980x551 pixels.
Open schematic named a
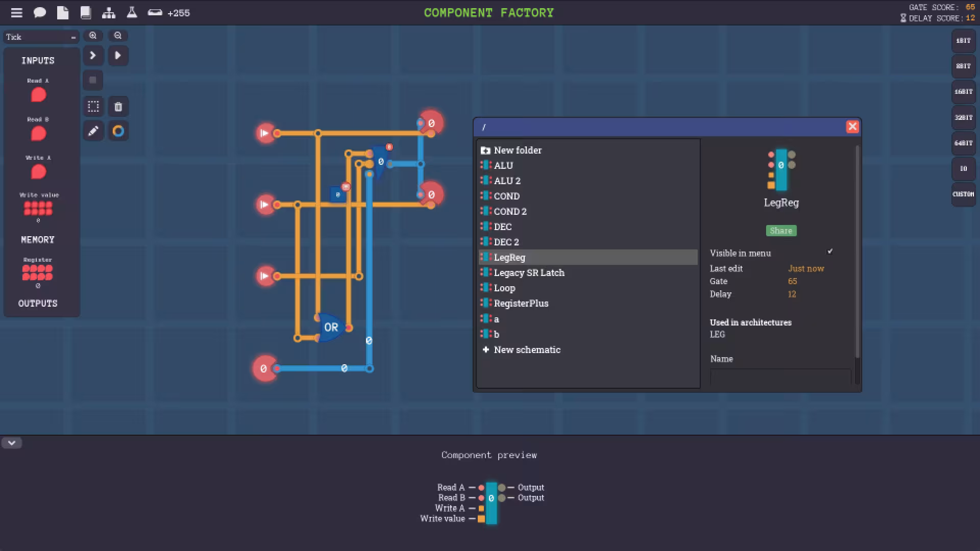pos(588,319)
